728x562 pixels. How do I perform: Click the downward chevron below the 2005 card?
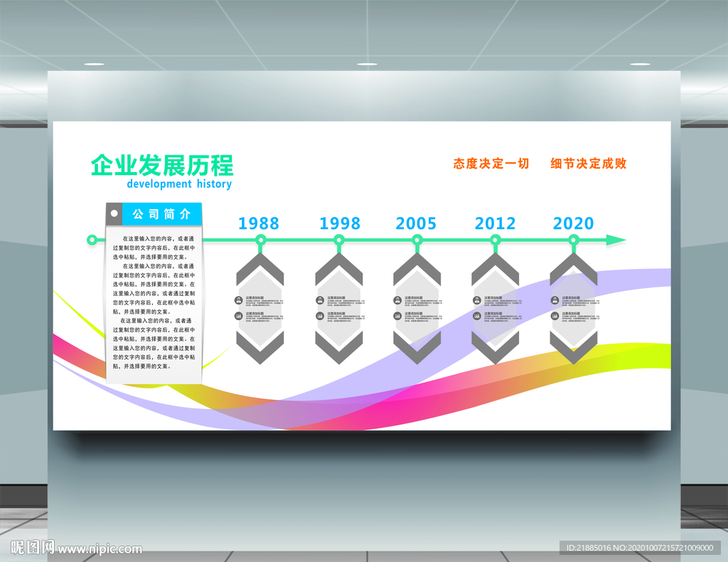[417, 347]
